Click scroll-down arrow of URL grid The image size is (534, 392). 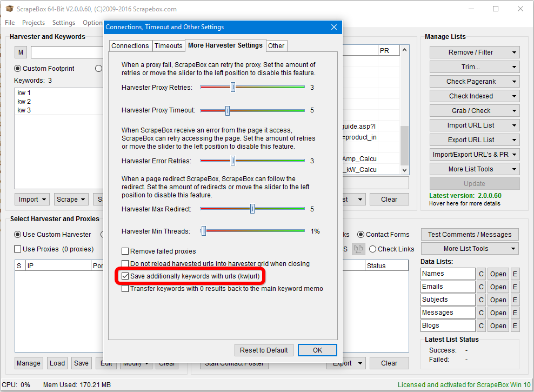405,170
